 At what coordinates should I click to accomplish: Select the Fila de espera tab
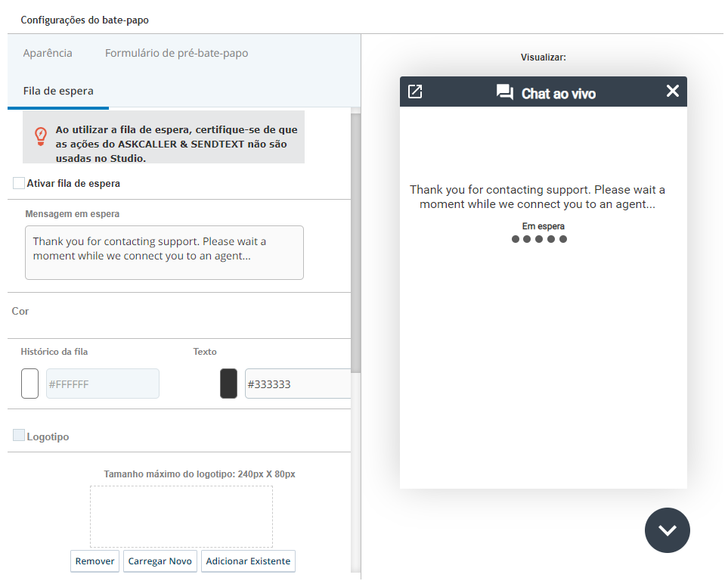coord(58,91)
